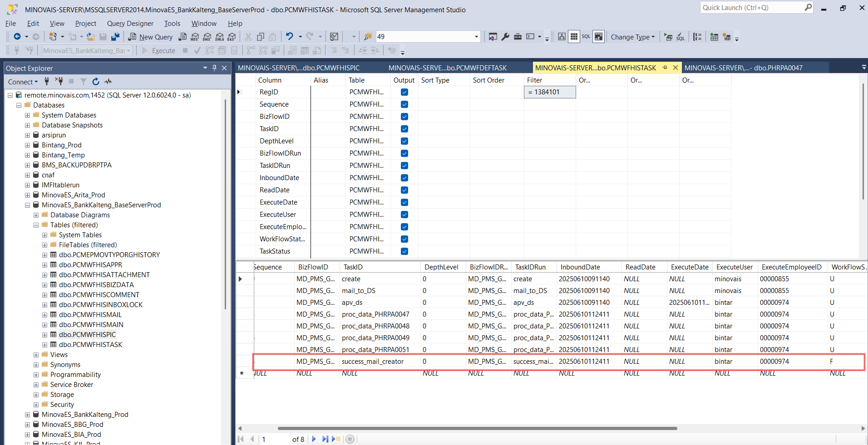Toggle Output checkbox for InboundDate row
The height and width of the screenshot is (445, 868).
pyautogui.click(x=404, y=178)
